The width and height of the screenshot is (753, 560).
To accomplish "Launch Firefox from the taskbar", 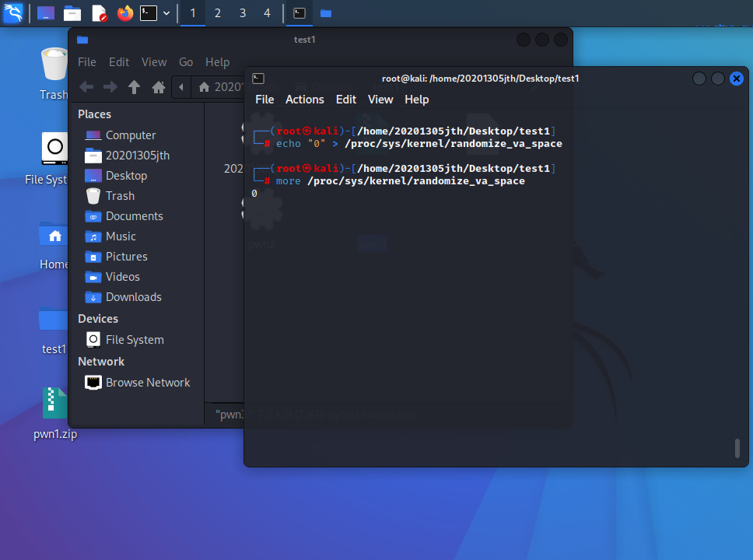I will 125,13.
